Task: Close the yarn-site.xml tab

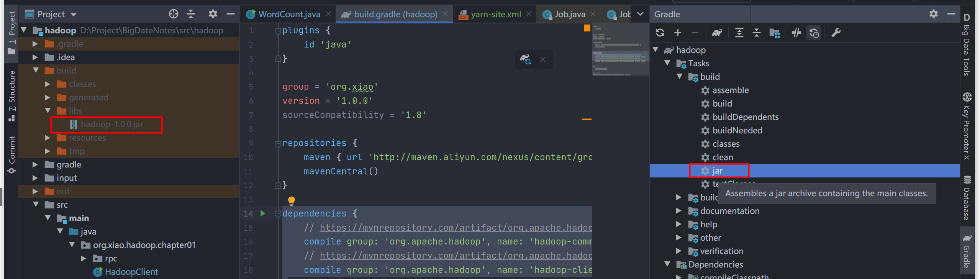Action: [x=529, y=14]
